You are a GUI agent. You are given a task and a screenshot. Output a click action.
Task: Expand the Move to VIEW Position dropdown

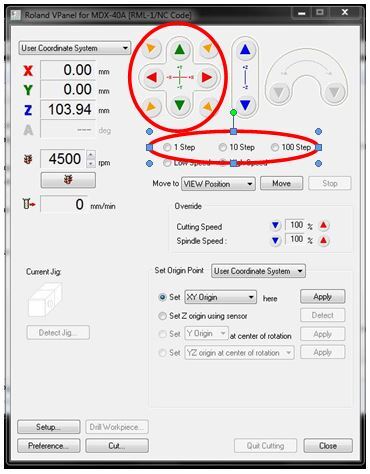coord(218,184)
